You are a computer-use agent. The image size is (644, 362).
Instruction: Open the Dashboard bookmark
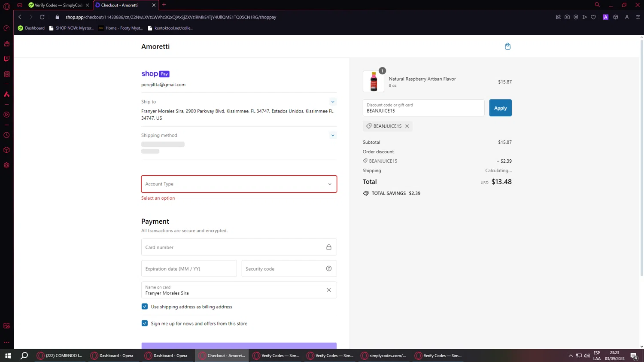click(31, 28)
